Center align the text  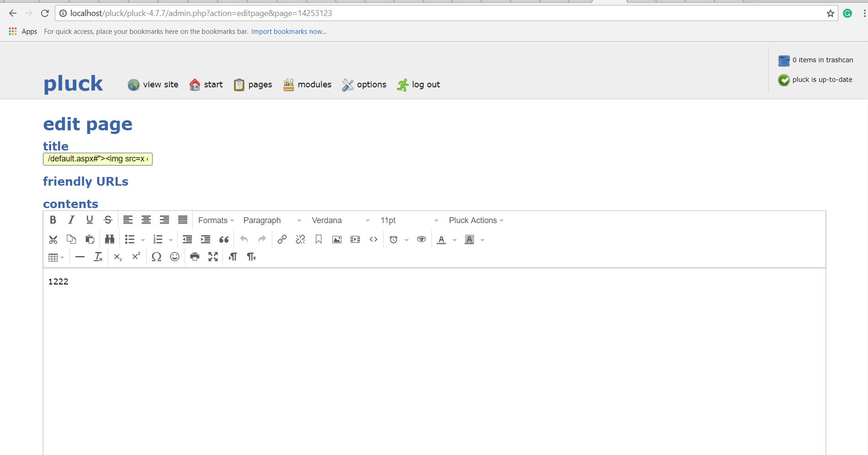tap(146, 220)
